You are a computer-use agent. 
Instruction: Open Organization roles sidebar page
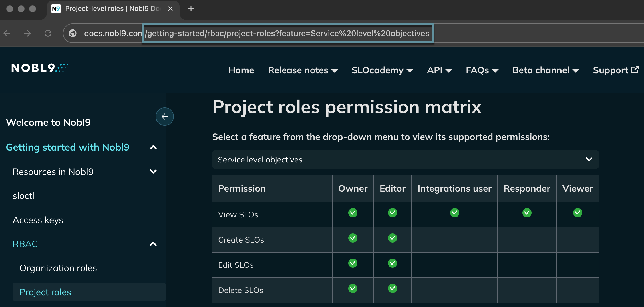point(58,268)
